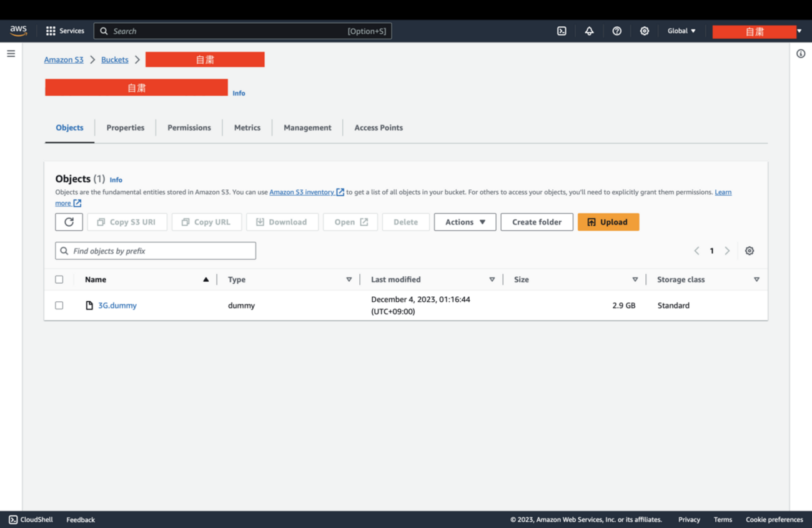
Task: Click the Info link beside the bucket name
Action: pyautogui.click(x=239, y=93)
